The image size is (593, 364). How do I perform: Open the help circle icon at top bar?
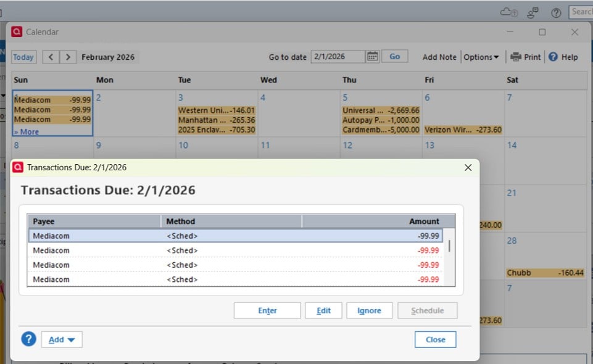(556, 13)
